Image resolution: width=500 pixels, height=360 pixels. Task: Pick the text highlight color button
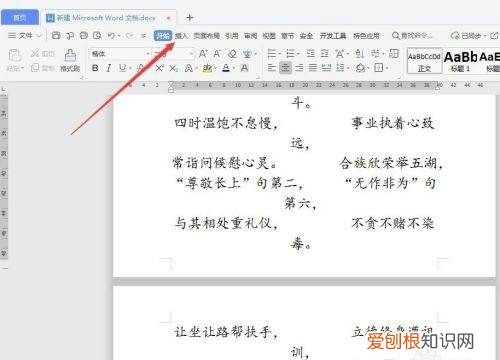pos(207,68)
